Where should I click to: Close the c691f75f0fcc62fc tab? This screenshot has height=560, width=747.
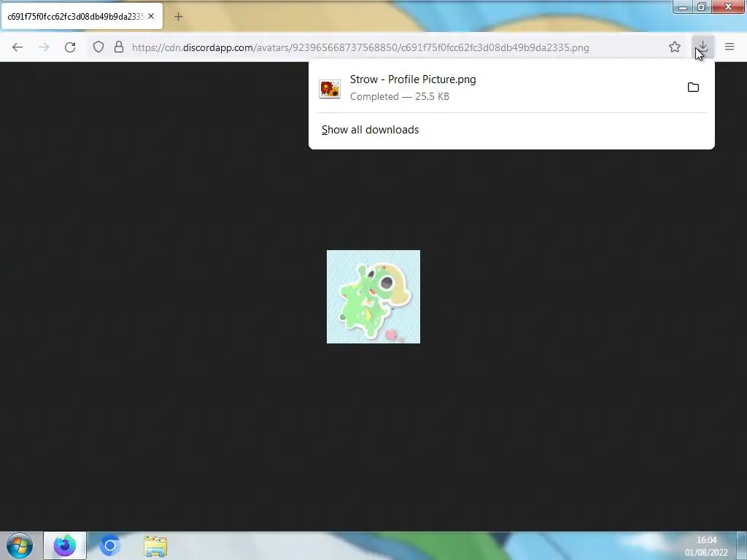click(x=151, y=16)
